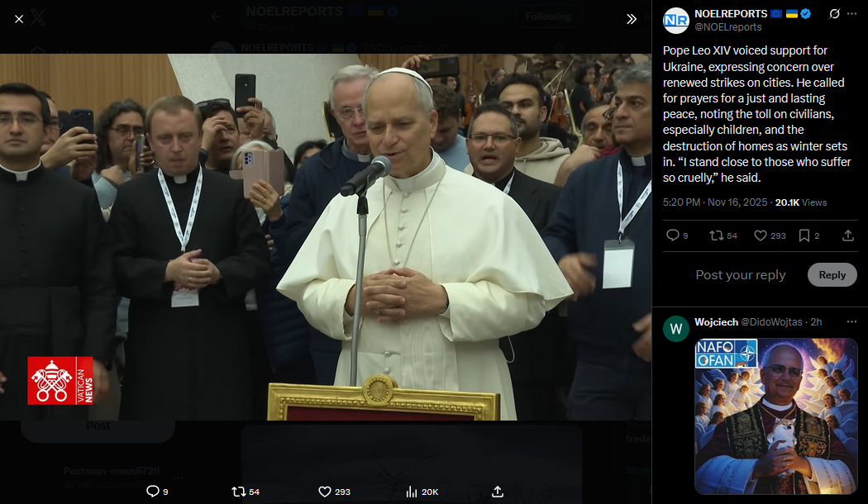Open @NOELreports profile handle link
The image size is (868, 504).
click(x=728, y=27)
